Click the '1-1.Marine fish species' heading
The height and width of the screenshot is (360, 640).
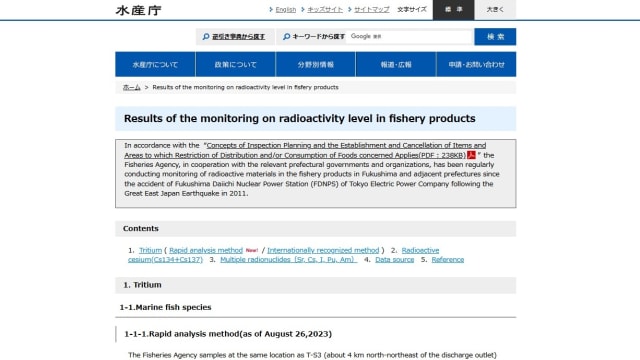[165, 307]
